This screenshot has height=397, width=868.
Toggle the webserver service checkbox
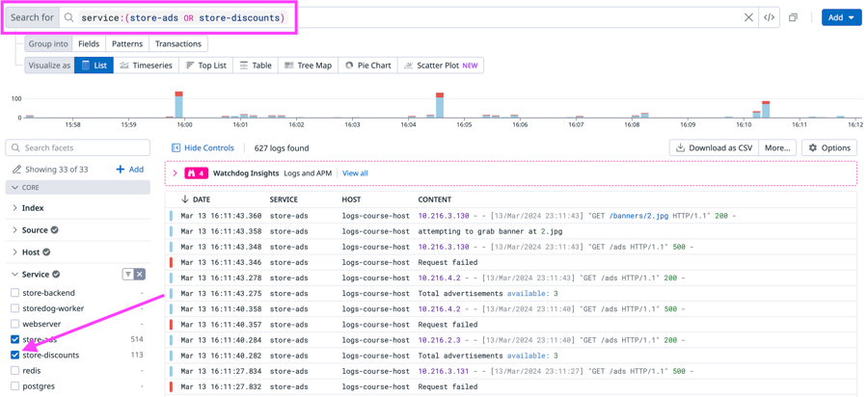14,324
